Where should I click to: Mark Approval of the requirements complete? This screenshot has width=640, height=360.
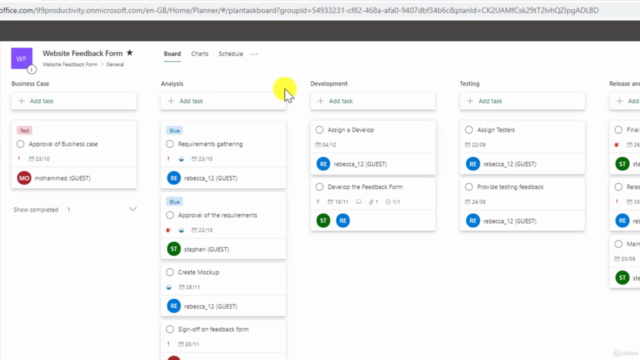[x=170, y=215]
